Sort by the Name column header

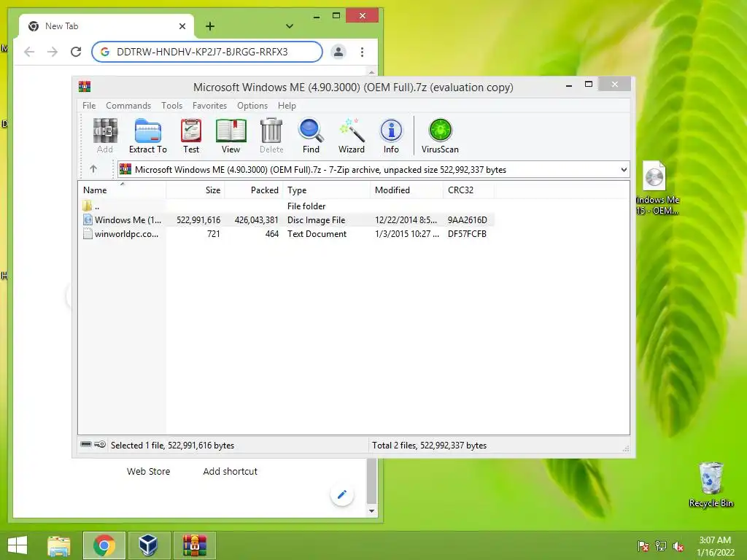click(x=122, y=190)
